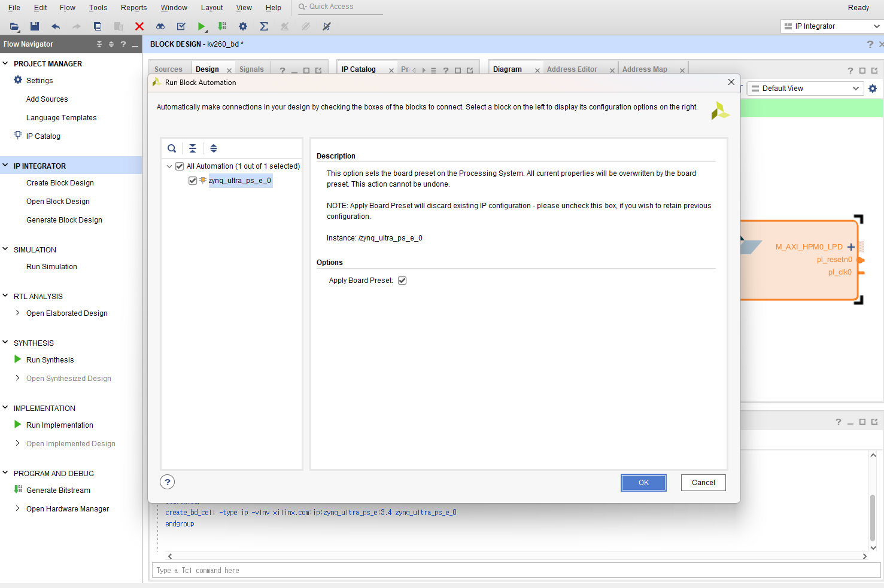This screenshot has height=588, width=884.
Task: Open the Tools menu
Action: pyautogui.click(x=98, y=8)
